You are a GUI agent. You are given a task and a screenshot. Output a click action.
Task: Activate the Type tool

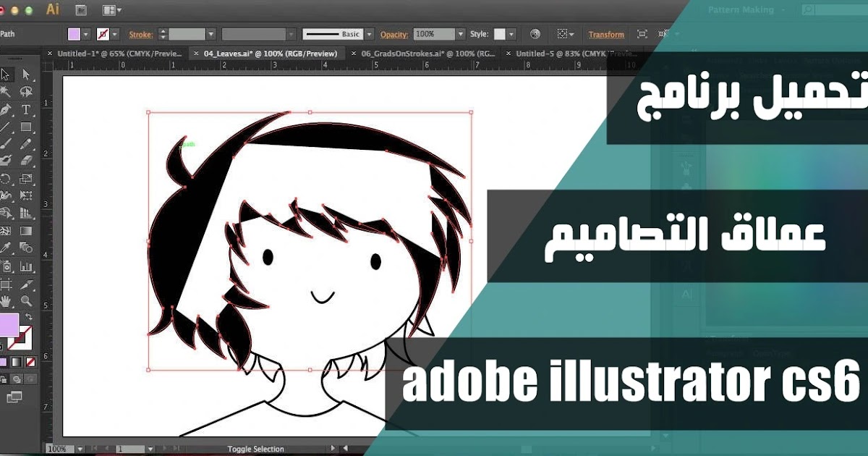(26, 109)
